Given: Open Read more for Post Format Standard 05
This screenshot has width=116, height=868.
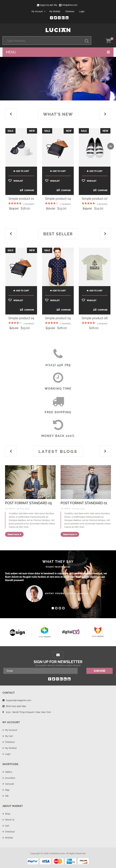Looking at the screenshot, I should pos(14,534).
